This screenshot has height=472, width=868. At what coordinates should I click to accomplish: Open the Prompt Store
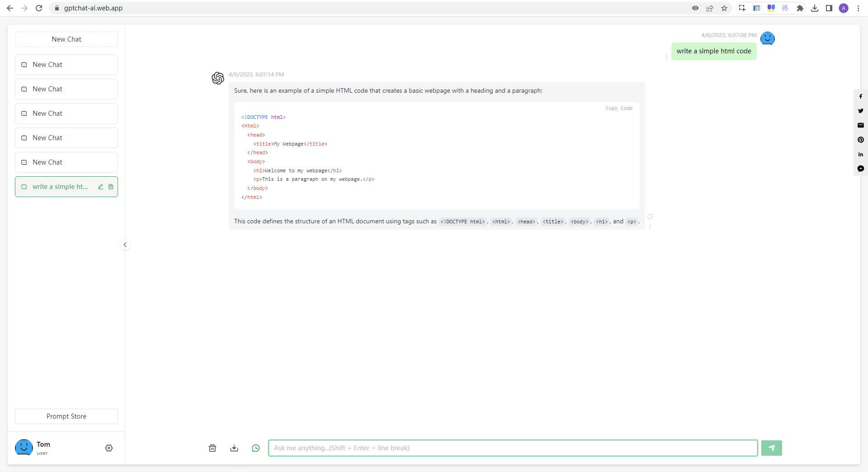66,416
